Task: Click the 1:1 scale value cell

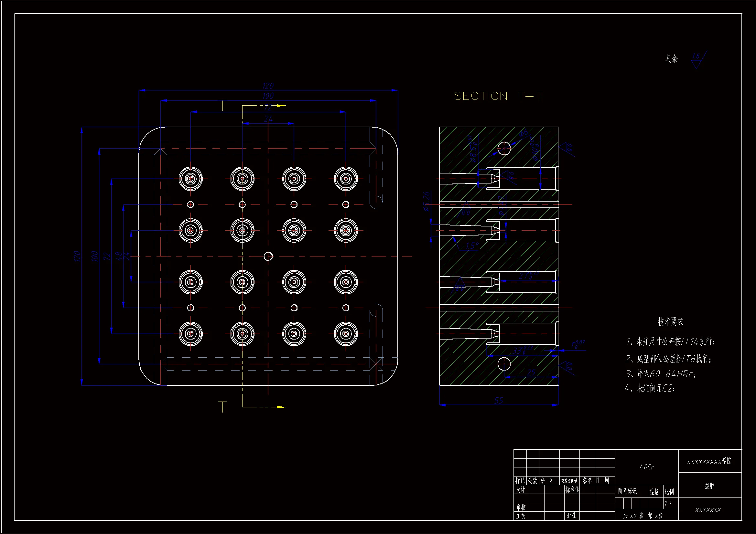Action: click(668, 503)
